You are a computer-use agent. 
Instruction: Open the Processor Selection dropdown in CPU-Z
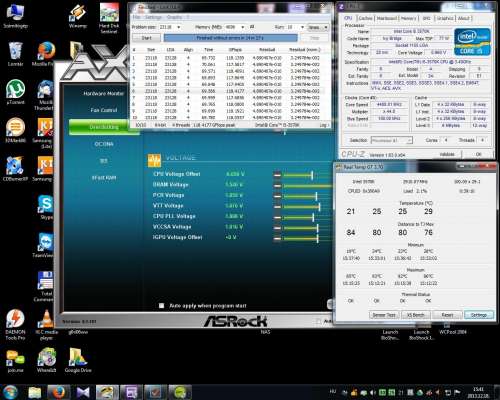392,140
